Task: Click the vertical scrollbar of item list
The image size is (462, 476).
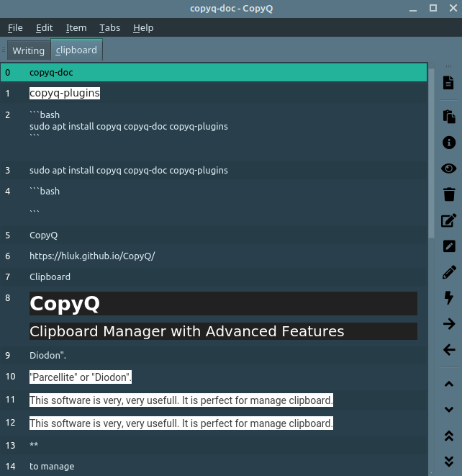Action: click(x=431, y=153)
